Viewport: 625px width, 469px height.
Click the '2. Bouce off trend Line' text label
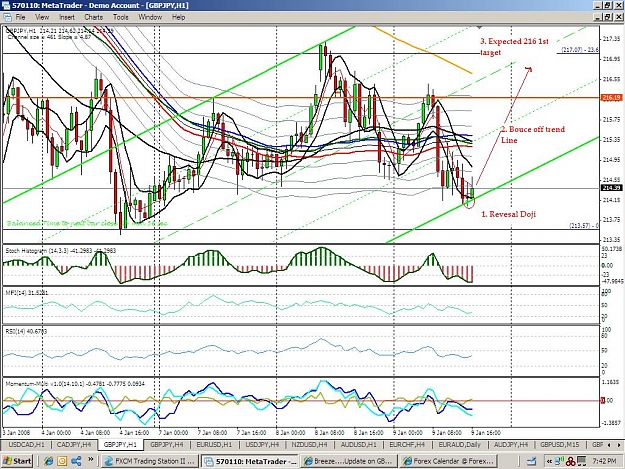click(533, 135)
